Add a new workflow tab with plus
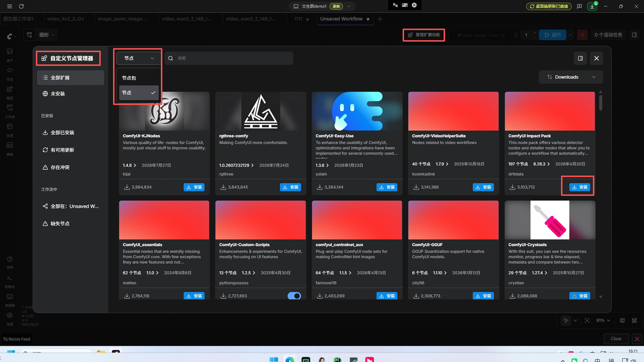Image resolution: width=644 pixels, height=362 pixels. click(x=380, y=19)
